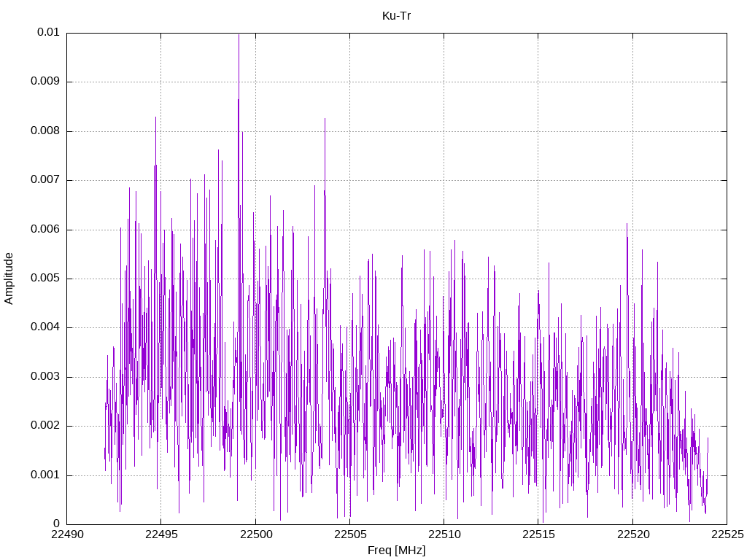Select the Amplitude y-axis label
This screenshot has width=747, height=560.
9,279
